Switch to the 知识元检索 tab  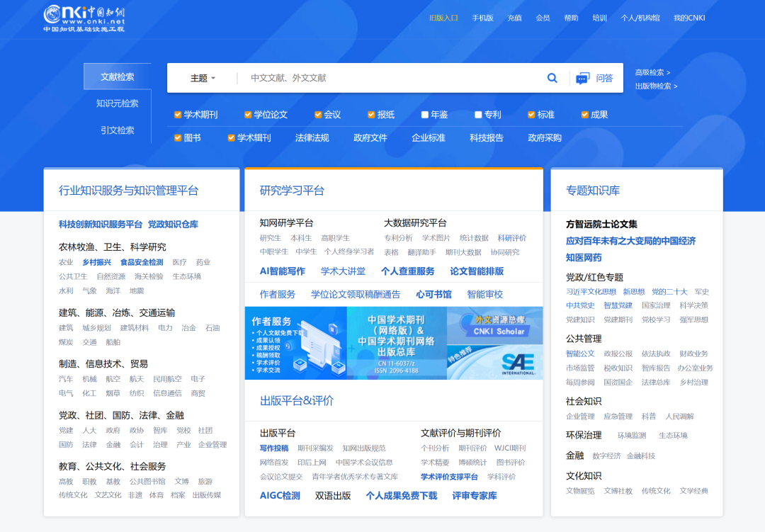(x=117, y=102)
